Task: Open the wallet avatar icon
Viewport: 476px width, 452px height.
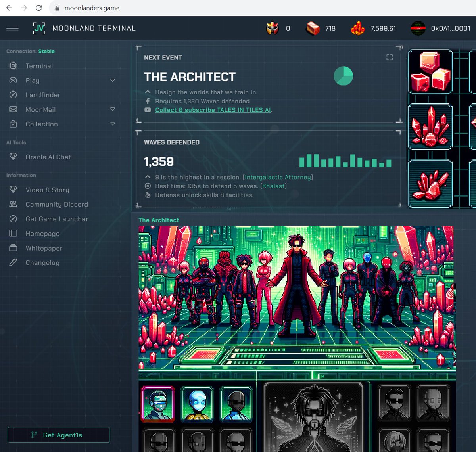Action: [418, 28]
